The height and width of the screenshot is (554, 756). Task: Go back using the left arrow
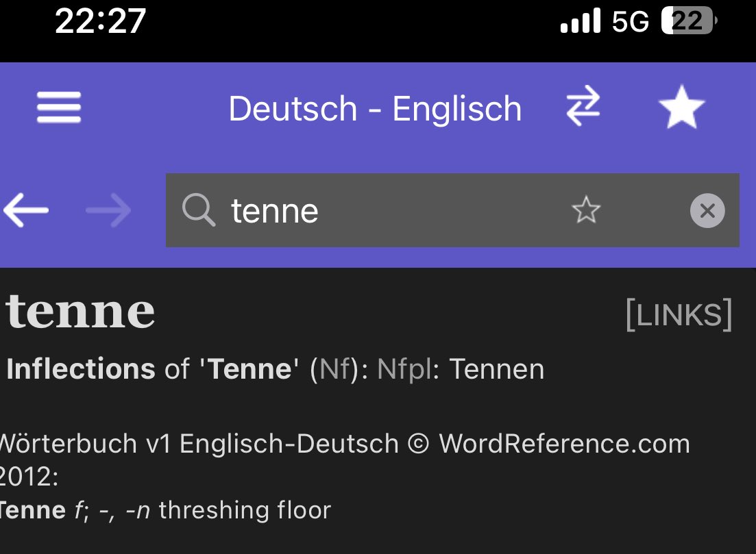[26, 210]
